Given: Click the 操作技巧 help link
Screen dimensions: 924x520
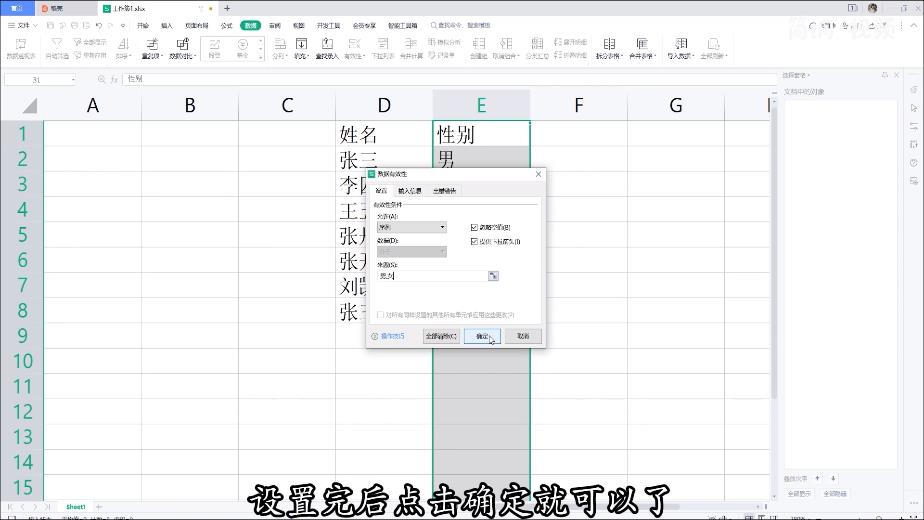Looking at the screenshot, I should click(392, 336).
